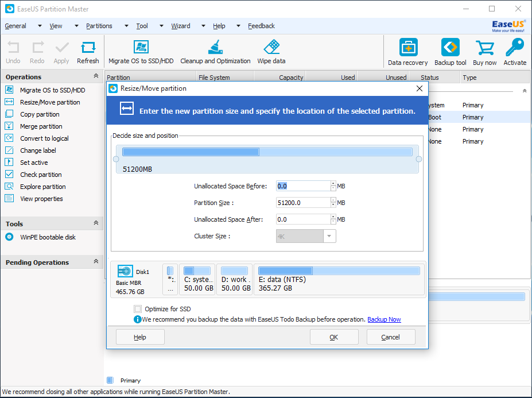Open the dropdown arrow next to Tool
This screenshot has width=532, height=398.
[161, 26]
